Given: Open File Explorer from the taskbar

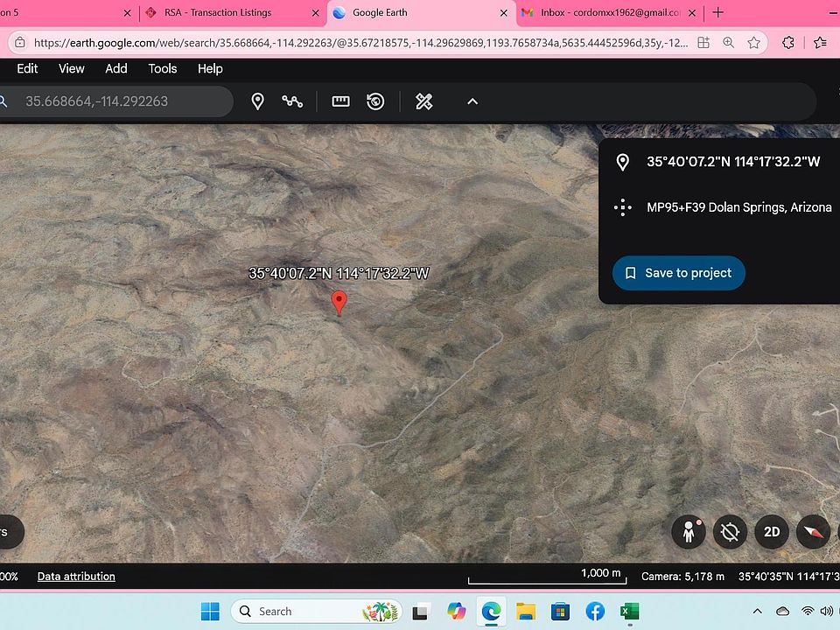Looking at the screenshot, I should pos(526,612).
